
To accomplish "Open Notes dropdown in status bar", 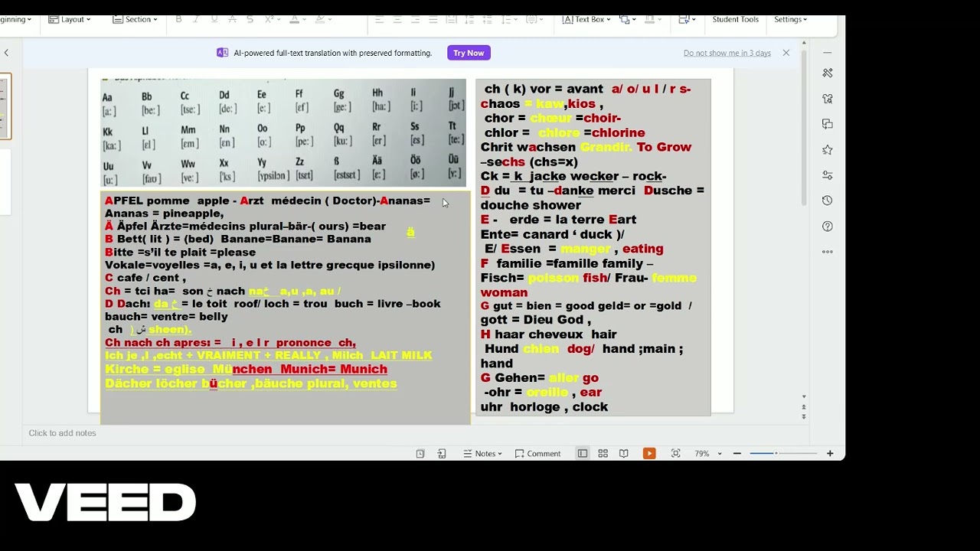I will click(483, 454).
